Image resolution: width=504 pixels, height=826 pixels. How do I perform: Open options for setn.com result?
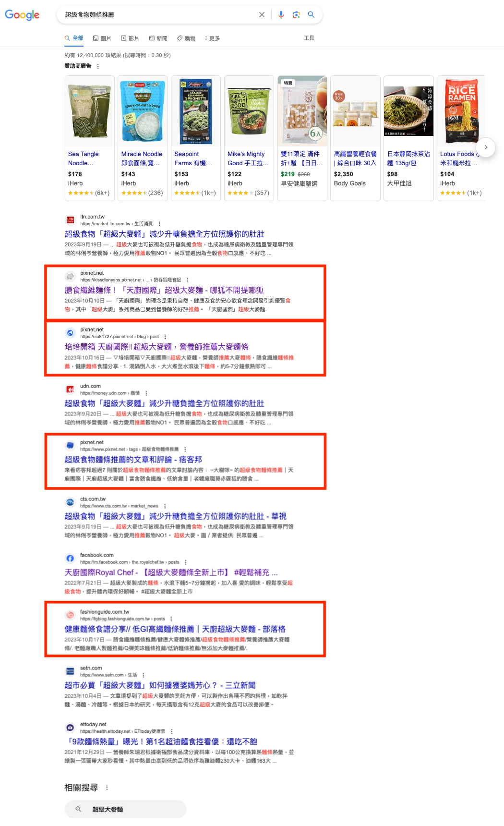click(x=144, y=675)
